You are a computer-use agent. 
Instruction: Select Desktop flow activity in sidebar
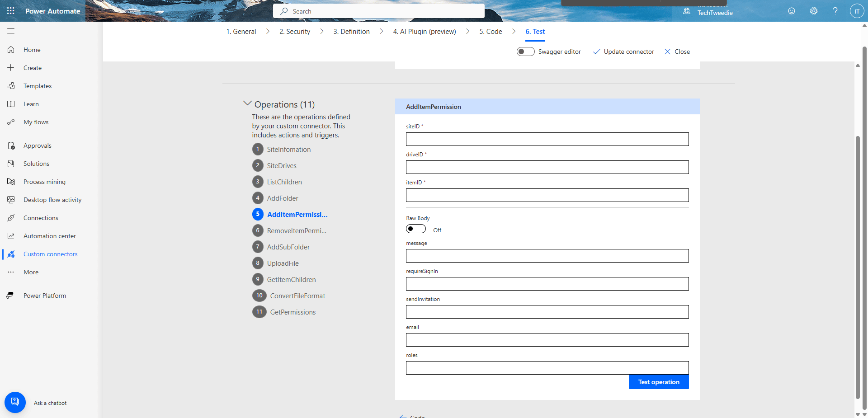point(52,199)
